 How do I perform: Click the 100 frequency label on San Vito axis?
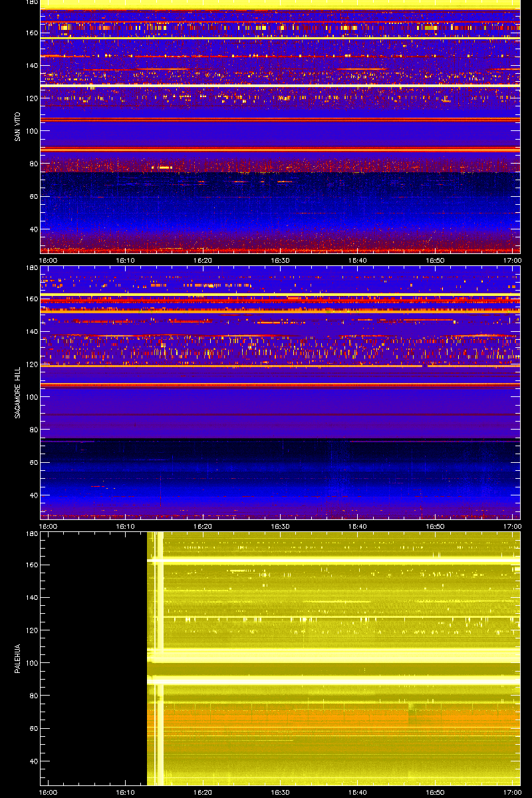pos(31,131)
